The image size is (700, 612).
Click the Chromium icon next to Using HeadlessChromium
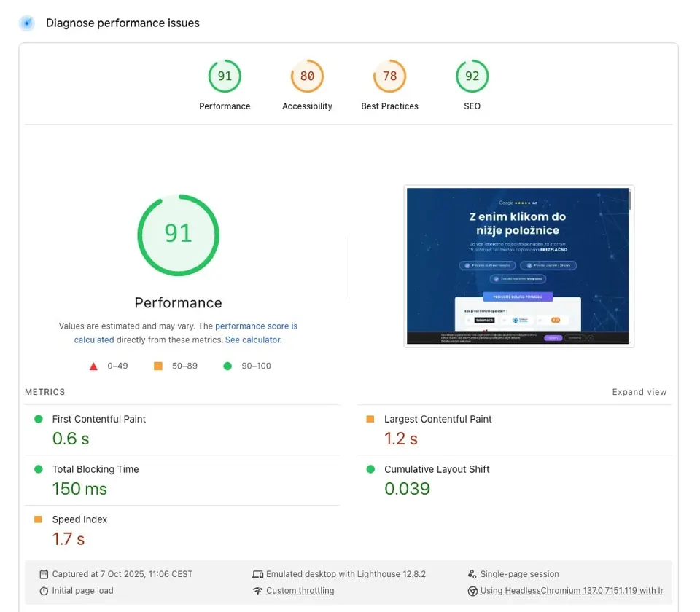click(472, 591)
